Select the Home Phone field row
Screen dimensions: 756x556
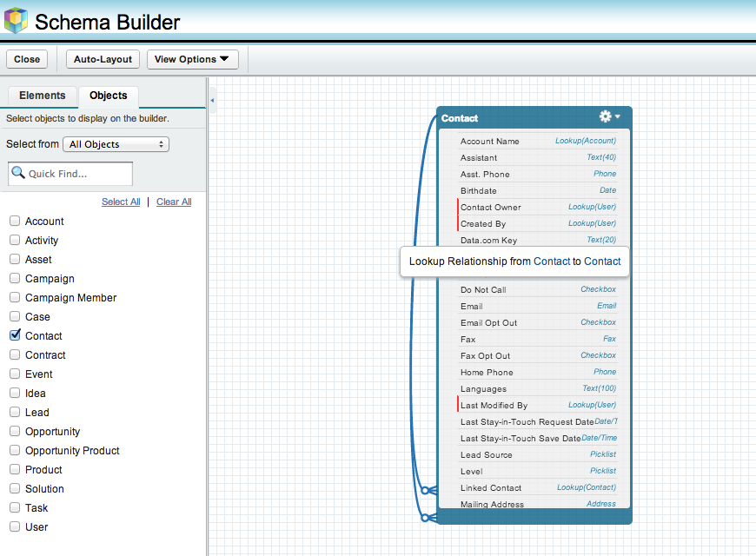(x=537, y=372)
